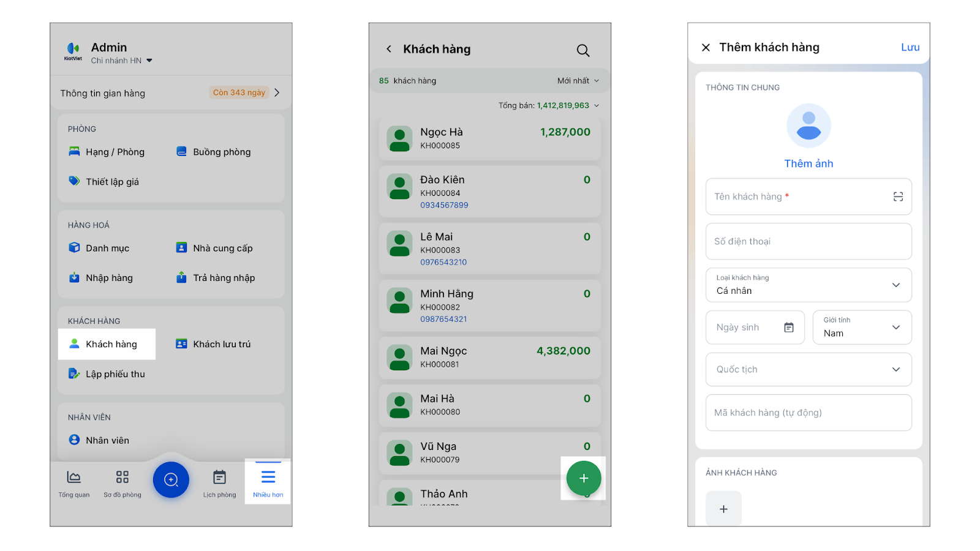Open the Lịch phòng bottom tab
The image size is (980, 551).
click(x=219, y=482)
